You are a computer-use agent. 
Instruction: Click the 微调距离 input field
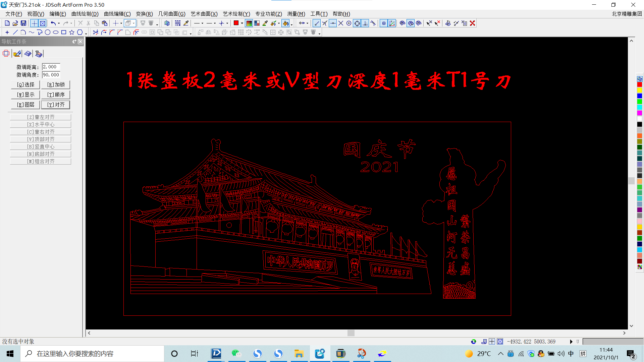pyautogui.click(x=51, y=67)
